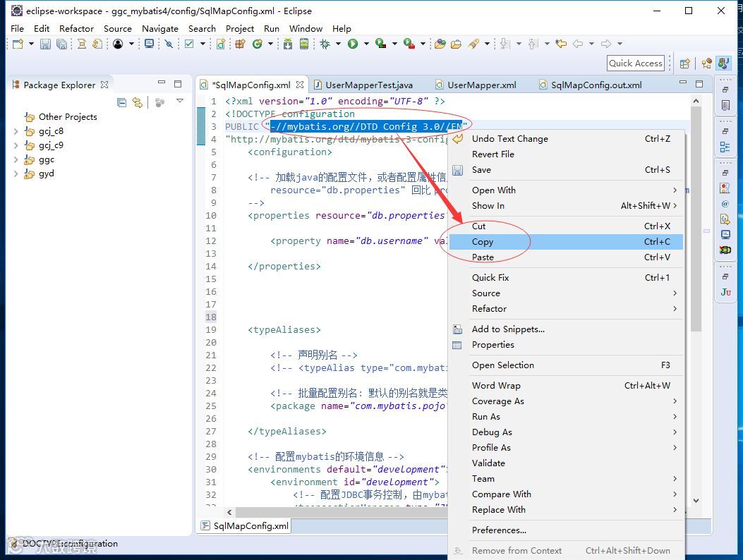Click the New Java Package icon
Screen dimensions: 743x560
240,44
